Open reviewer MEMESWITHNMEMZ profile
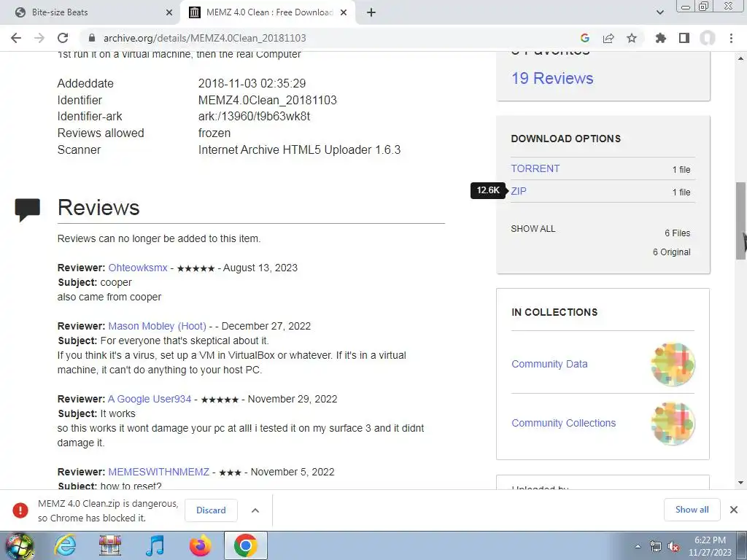Image resolution: width=747 pixels, height=560 pixels. click(158, 472)
